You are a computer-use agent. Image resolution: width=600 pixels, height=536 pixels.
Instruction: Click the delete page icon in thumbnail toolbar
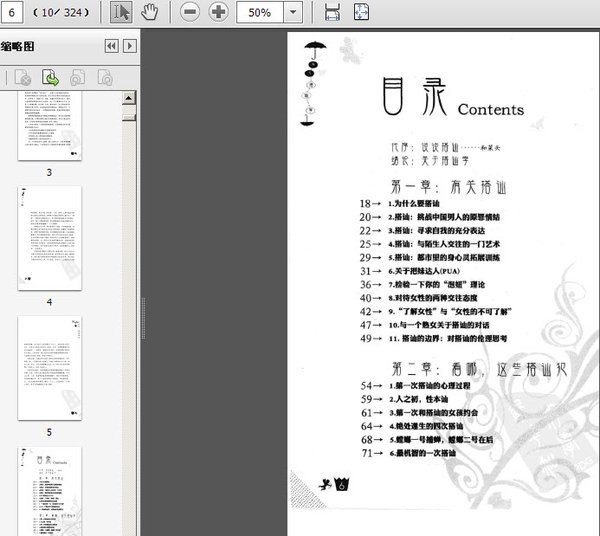click(23, 77)
